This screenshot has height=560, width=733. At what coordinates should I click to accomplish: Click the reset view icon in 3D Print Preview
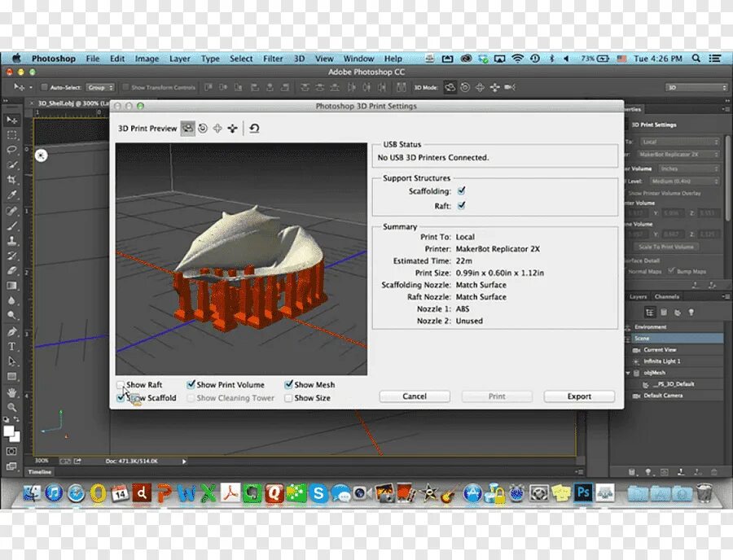(252, 128)
